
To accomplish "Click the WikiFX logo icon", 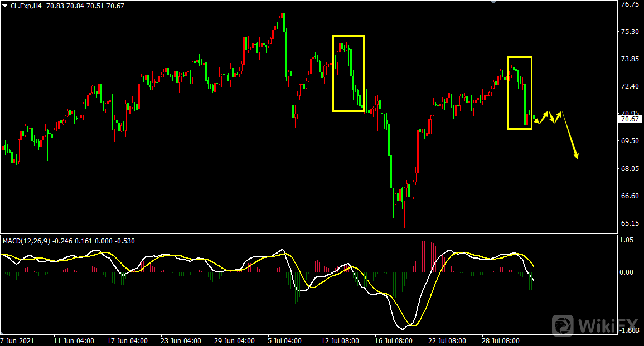I will (x=563, y=324).
